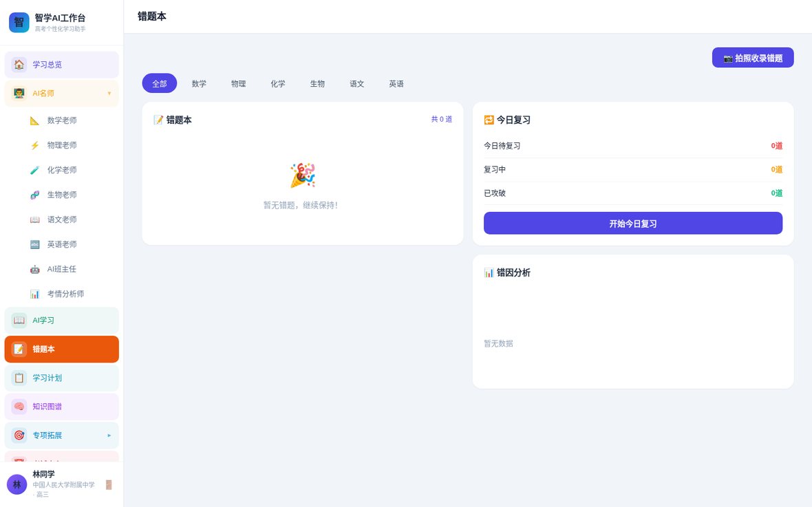Go to 知识图谱 in the sidebar
This screenshot has width=812, height=507.
[62, 407]
